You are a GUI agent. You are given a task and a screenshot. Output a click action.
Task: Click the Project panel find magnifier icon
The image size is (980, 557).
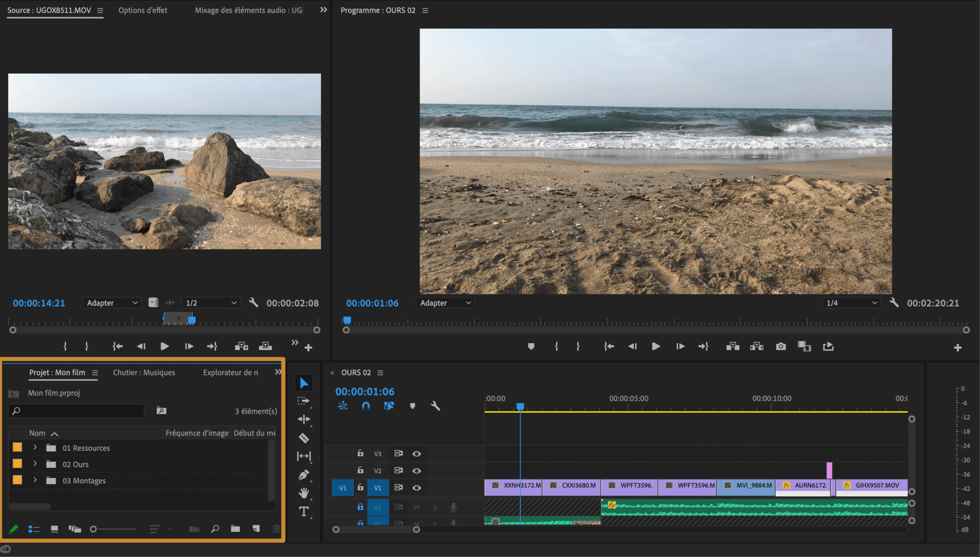(215, 529)
